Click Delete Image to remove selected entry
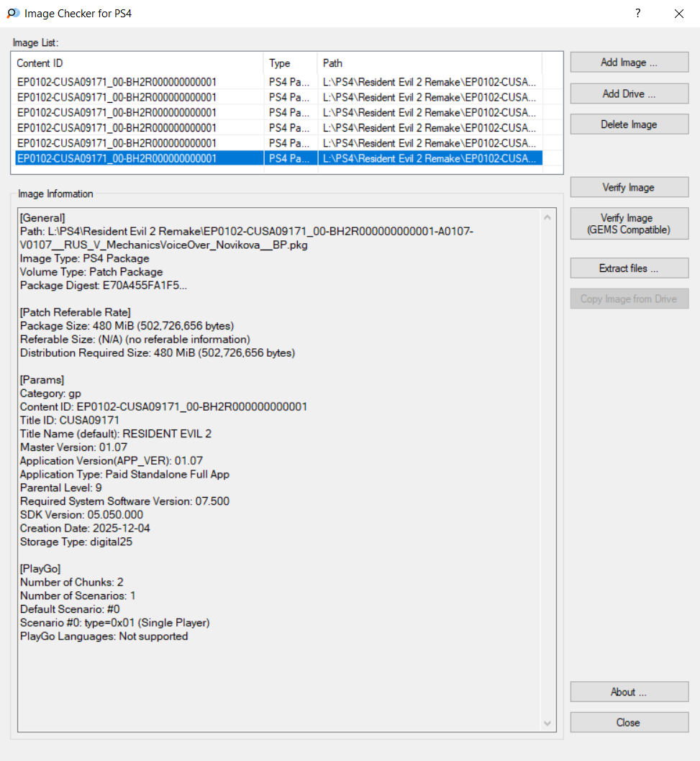This screenshot has height=761, width=700. tap(629, 124)
